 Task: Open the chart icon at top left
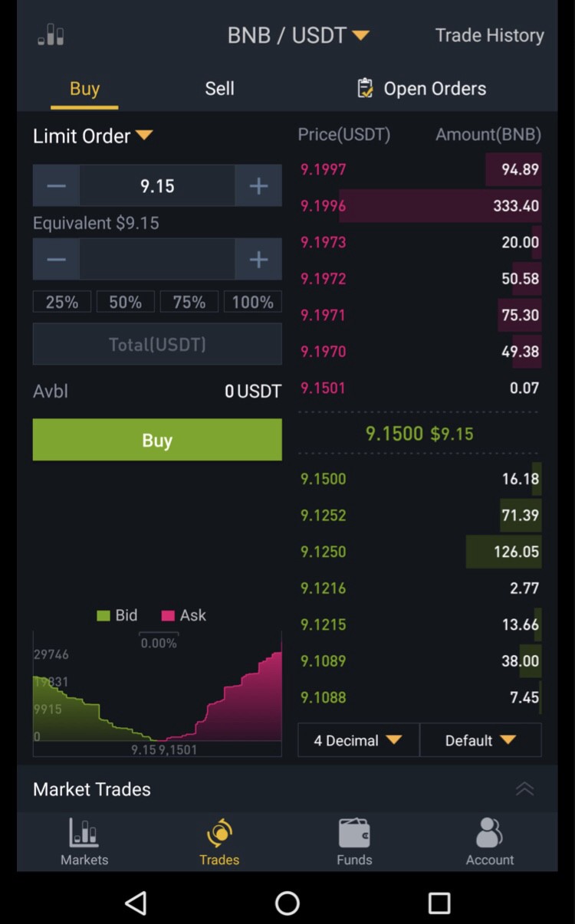pyautogui.click(x=51, y=34)
